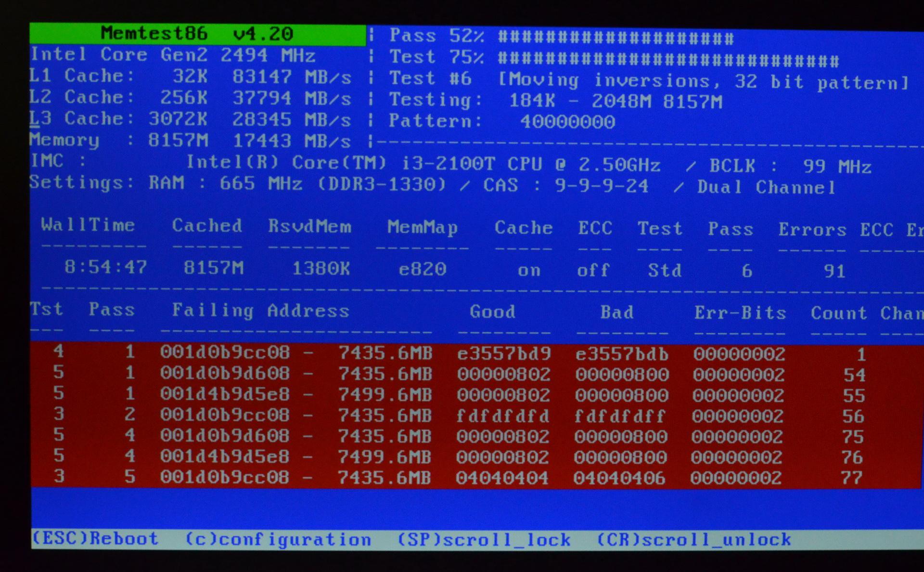Select failing address in count 76 row
Viewport: 924px width, 572px height.
(225, 456)
